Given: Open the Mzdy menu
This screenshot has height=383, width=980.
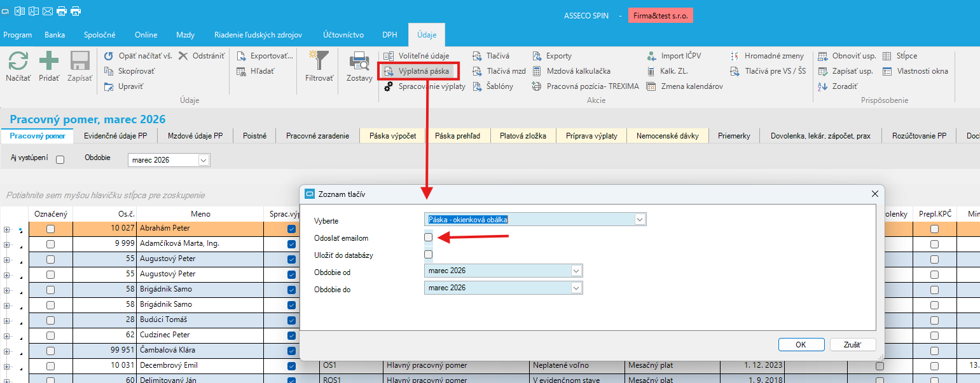Looking at the screenshot, I should coord(185,35).
